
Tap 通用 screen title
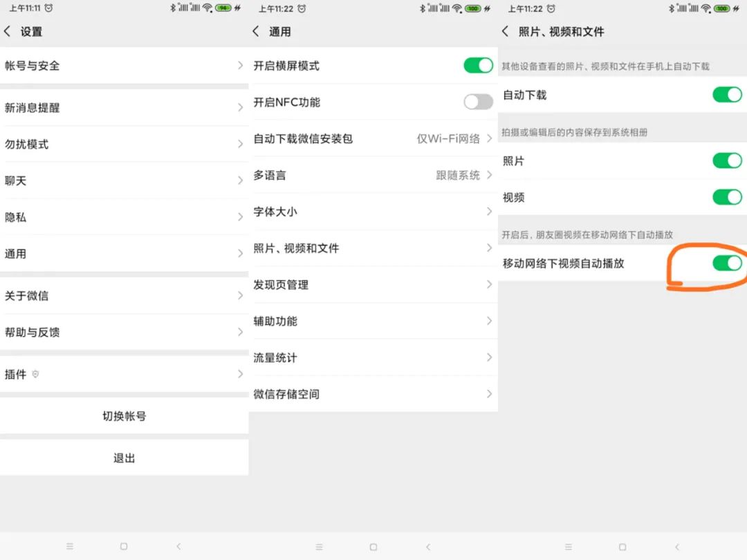pyautogui.click(x=279, y=31)
